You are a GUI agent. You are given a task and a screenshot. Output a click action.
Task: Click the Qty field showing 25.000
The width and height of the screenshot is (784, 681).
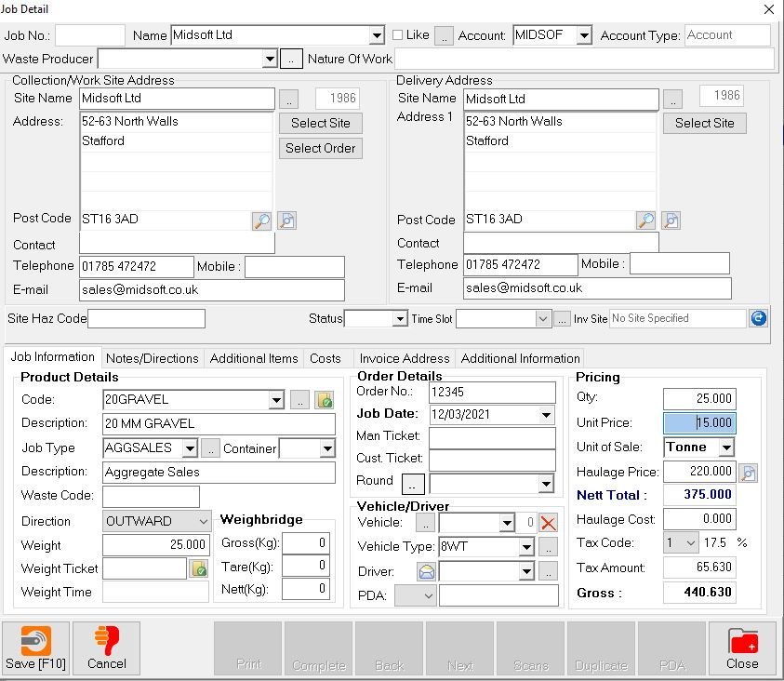pos(699,398)
